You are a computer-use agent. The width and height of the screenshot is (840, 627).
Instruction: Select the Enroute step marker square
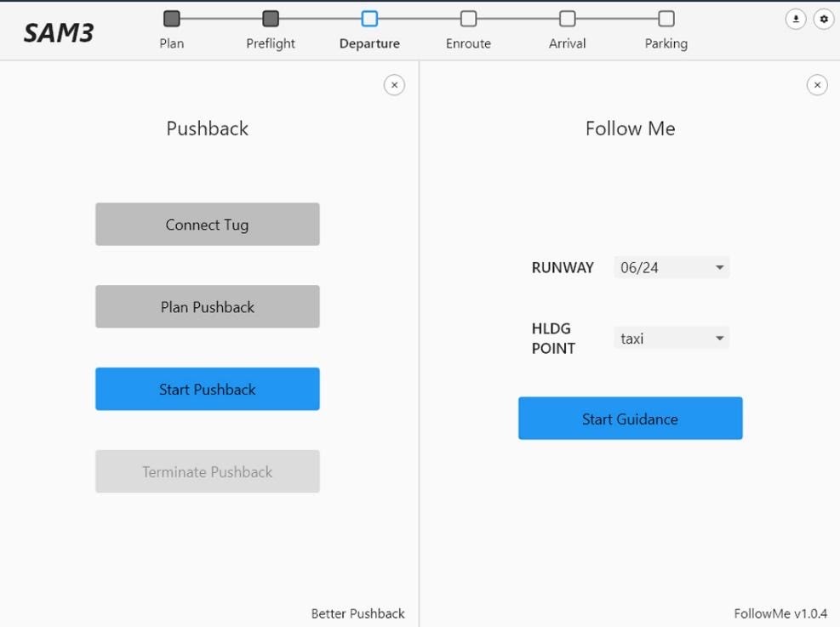point(468,19)
